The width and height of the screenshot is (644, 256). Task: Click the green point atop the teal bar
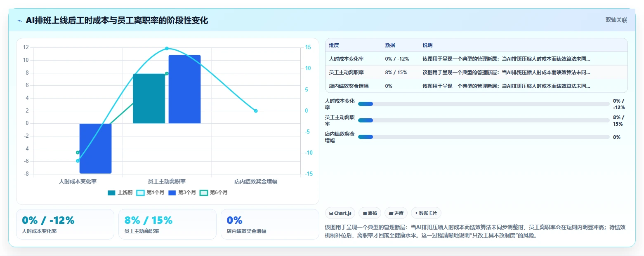pos(167,73)
